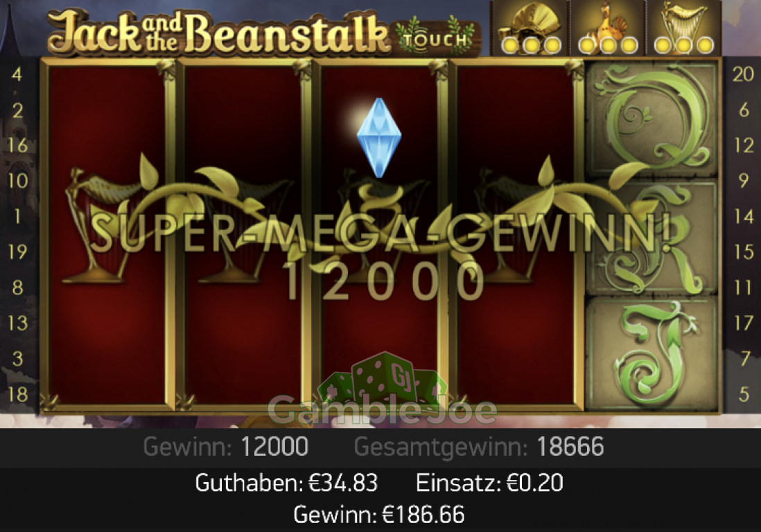Tap the Super-Mega-Gewinn banner text
This screenshot has width=761, height=532.
[x=381, y=233]
